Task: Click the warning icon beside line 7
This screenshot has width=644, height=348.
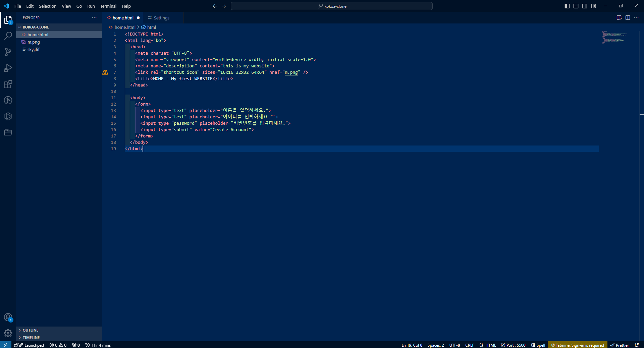Action: (x=105, y=72)
